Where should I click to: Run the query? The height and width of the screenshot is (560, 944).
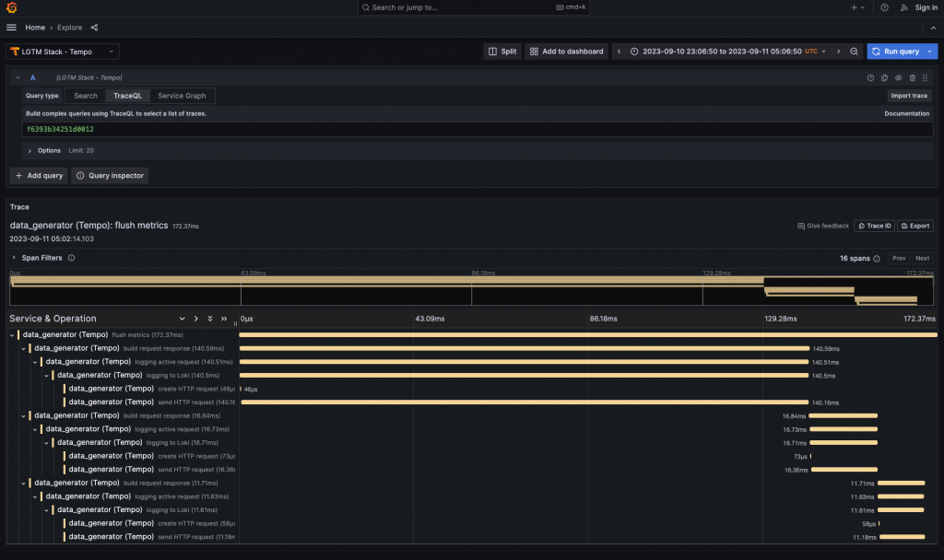pyautogui.click(x=895, y=52)
